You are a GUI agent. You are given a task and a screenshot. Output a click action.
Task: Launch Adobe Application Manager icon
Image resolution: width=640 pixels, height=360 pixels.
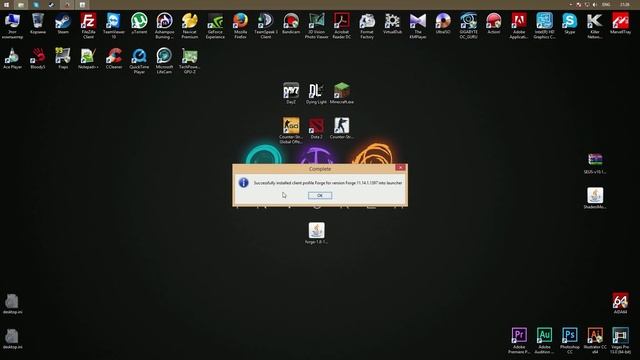coord(519,26)
